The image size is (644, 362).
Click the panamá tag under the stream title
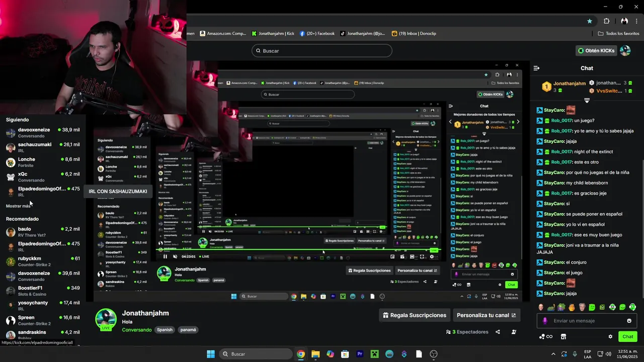click(188, 330)
